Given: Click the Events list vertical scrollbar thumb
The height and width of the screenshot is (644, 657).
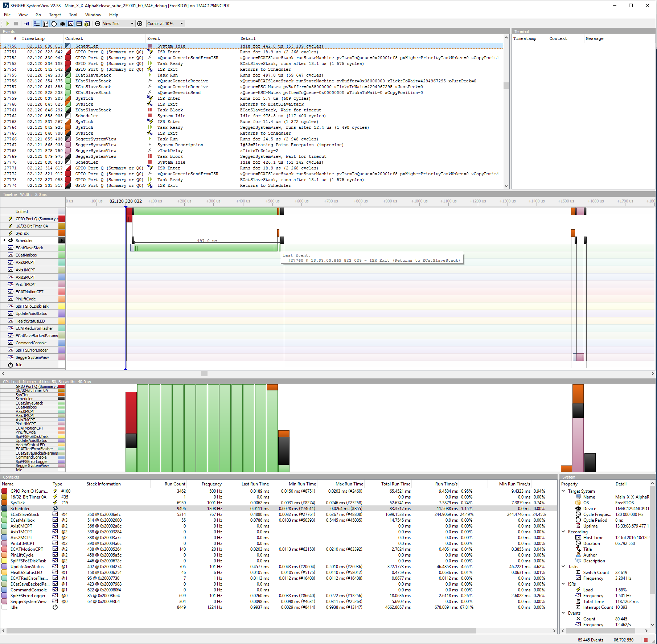Looking at the screenshot, I should [x=506, y=86].
